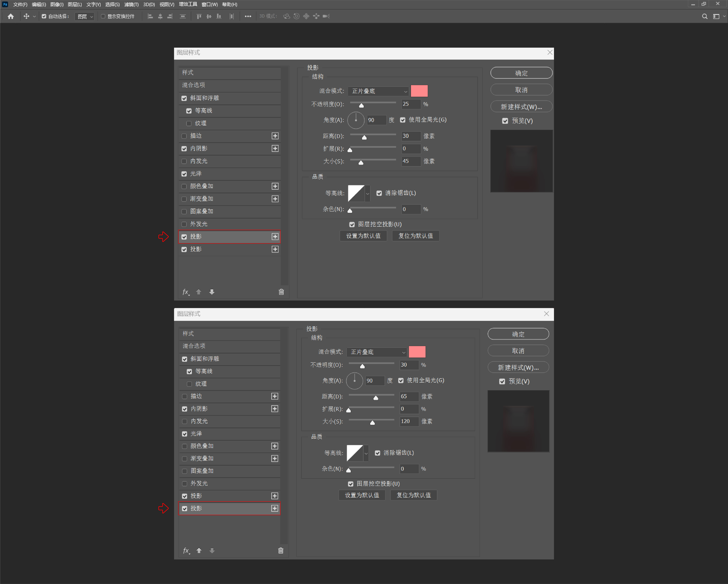
Task: Click the workspace switcher icon
Action: 716,16
